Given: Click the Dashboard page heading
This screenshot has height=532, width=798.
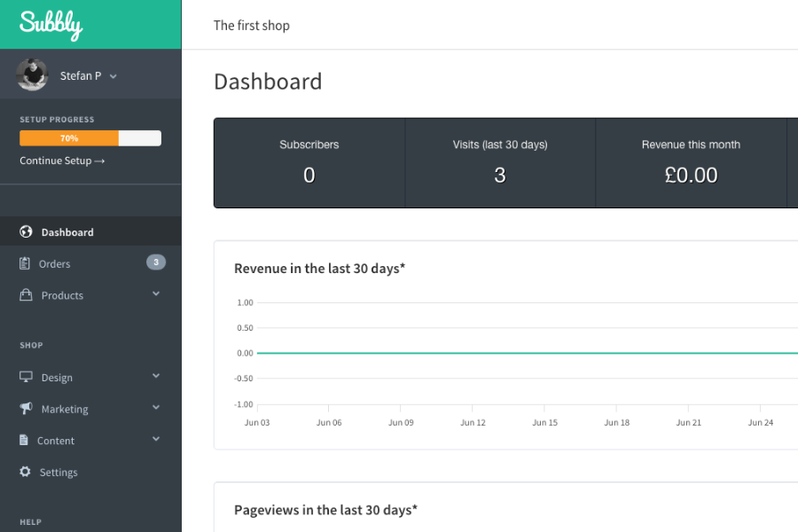Looking at the screenshot, I should [268, 82].
